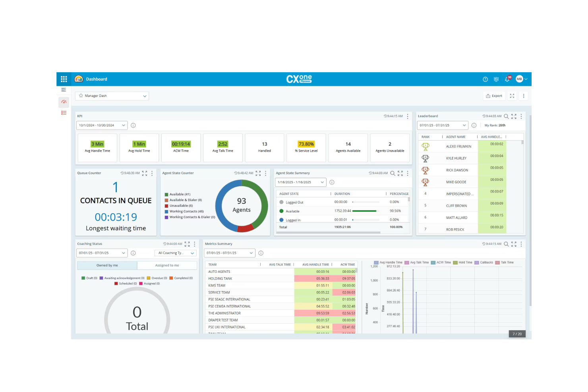Open the All Coaching Types dropdown
Viewport: 588px width, 392px height.
[175, 253]
